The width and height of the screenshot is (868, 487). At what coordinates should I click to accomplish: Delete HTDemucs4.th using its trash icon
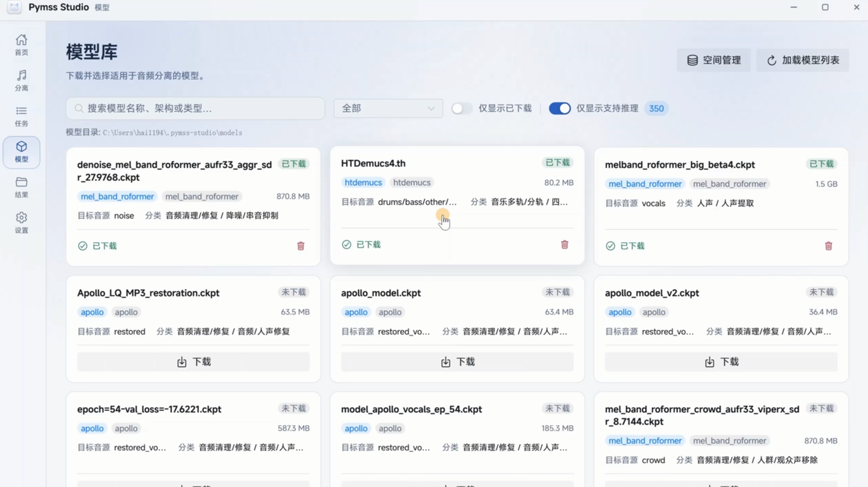564,244
